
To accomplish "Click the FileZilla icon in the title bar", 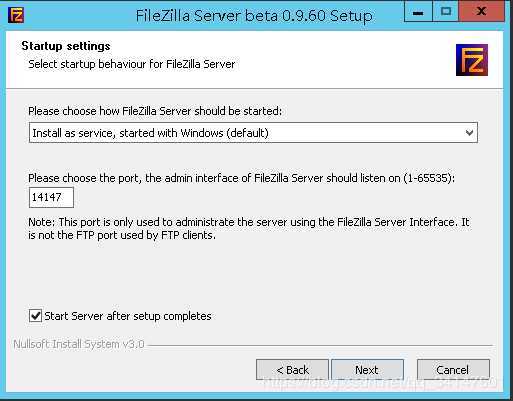I will [16, 15].
